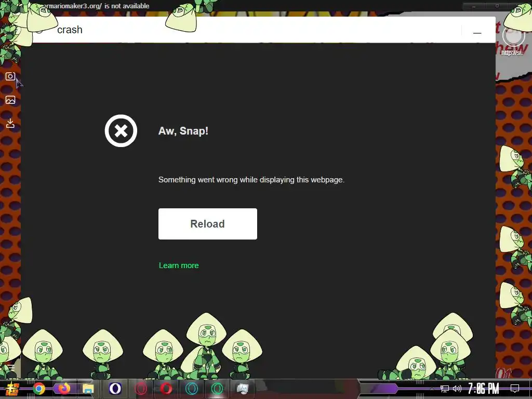Screen dimensions: 532x399
Task: Open the hamburger menu icon at bottom left
Action: (11, 367)
